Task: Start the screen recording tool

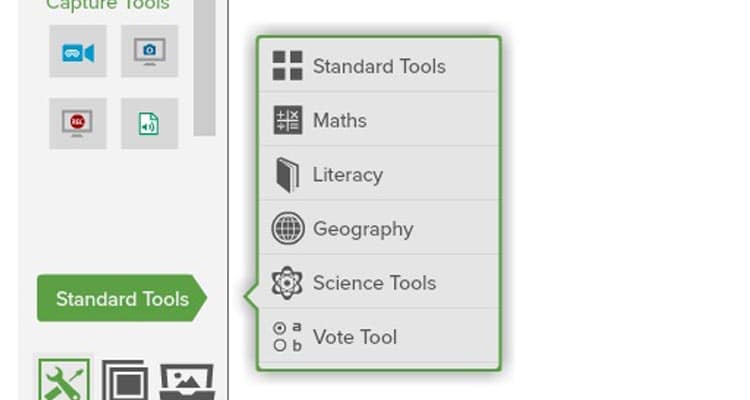Action: pyautogui.click(x=77, y=124)
